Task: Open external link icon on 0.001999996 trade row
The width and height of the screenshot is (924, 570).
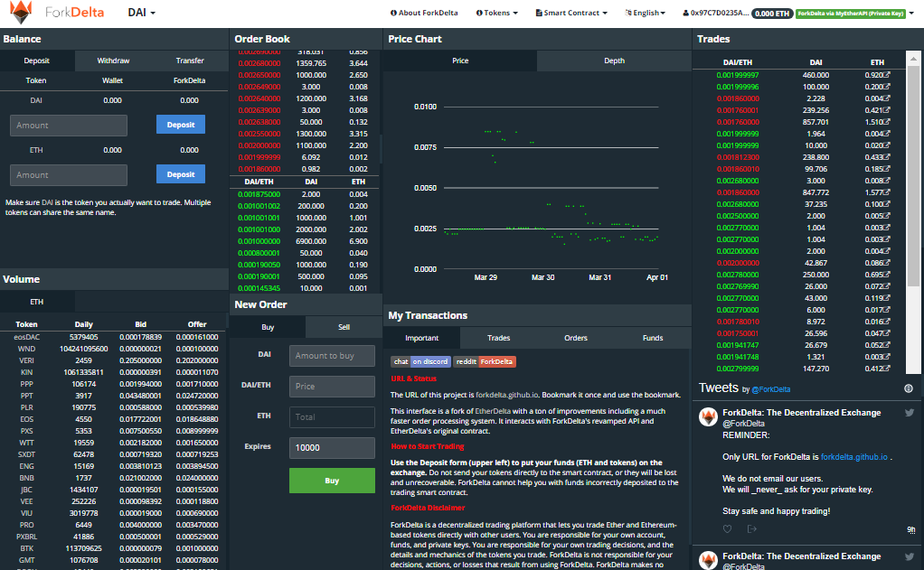Action: click(x=887, y=87)
